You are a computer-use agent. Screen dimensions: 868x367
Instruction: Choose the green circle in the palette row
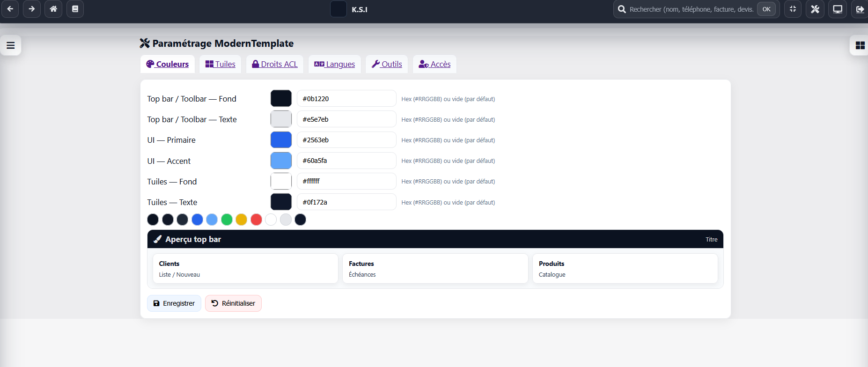tap(227, 220)
